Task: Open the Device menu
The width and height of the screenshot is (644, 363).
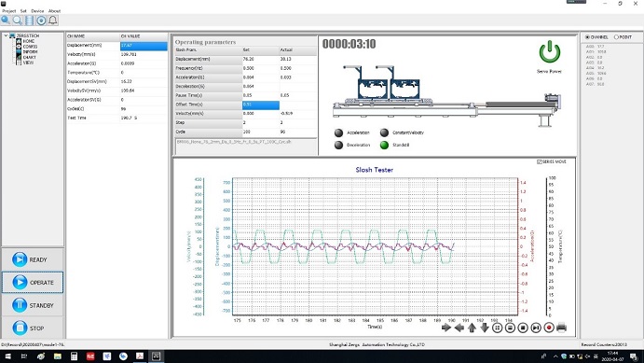Action: 37,11
